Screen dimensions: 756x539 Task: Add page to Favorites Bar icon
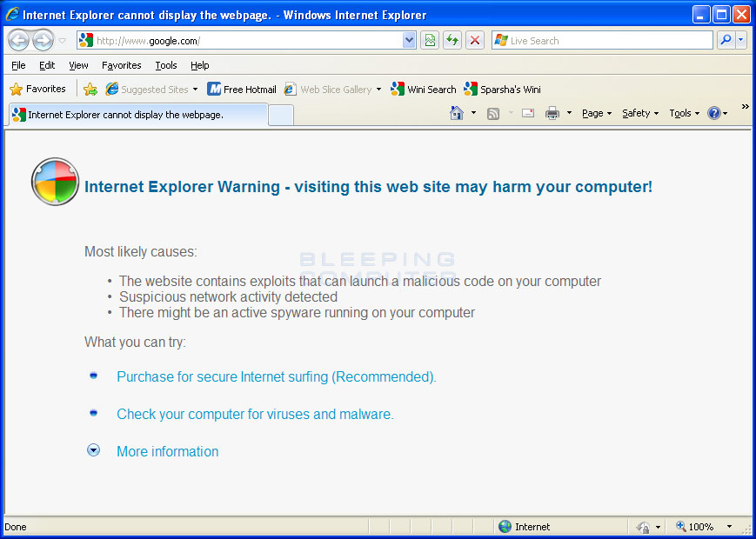pyautogui.click(x=90, y=90)
